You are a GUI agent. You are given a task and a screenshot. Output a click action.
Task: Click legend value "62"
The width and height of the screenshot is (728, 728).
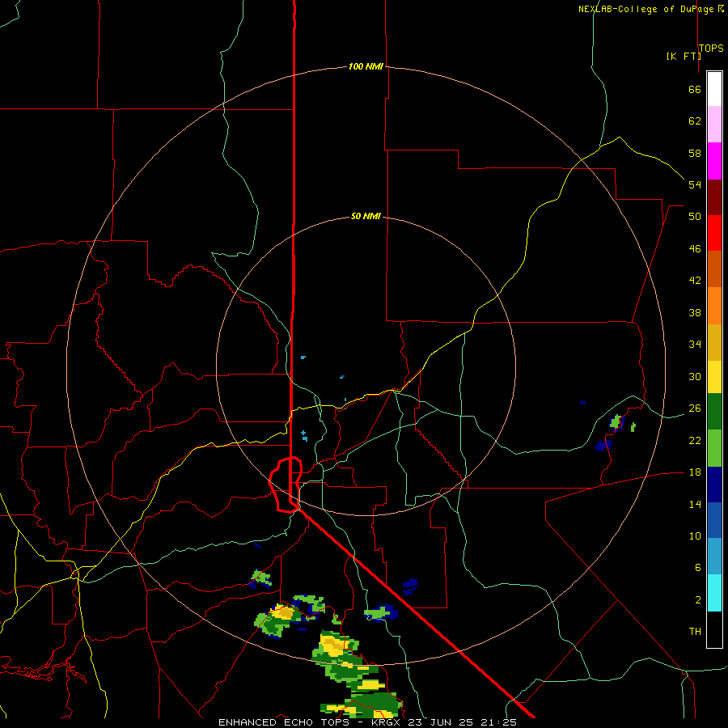(x=695, y=121)
